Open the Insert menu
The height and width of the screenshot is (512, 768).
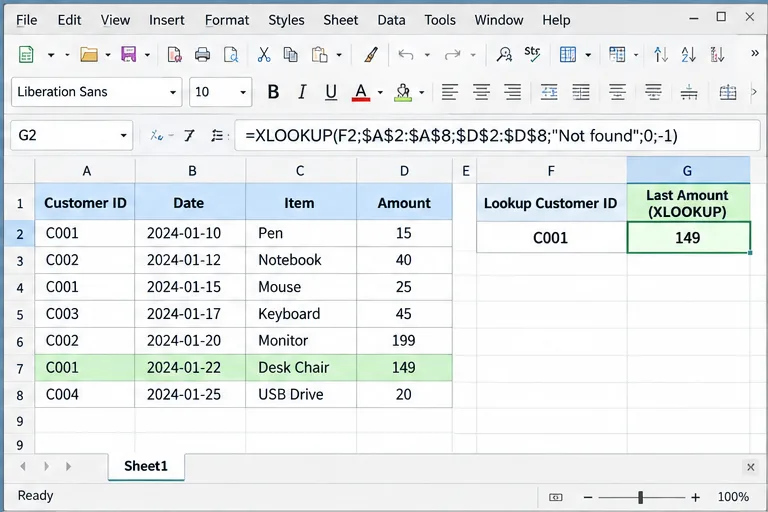point(167,20)
